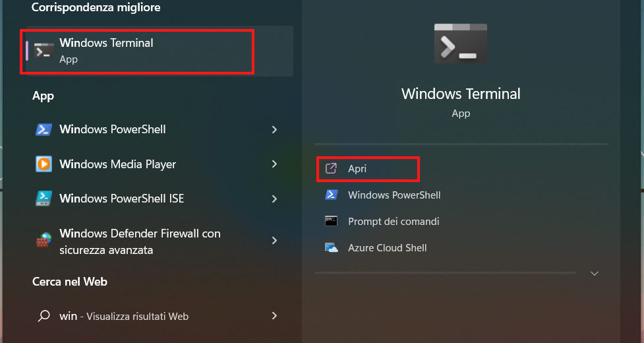Image resolution: width=644 pixels, height=343 pixels.
Task: Open Windows Terminal with Apri
Action: tap(357, 169)
